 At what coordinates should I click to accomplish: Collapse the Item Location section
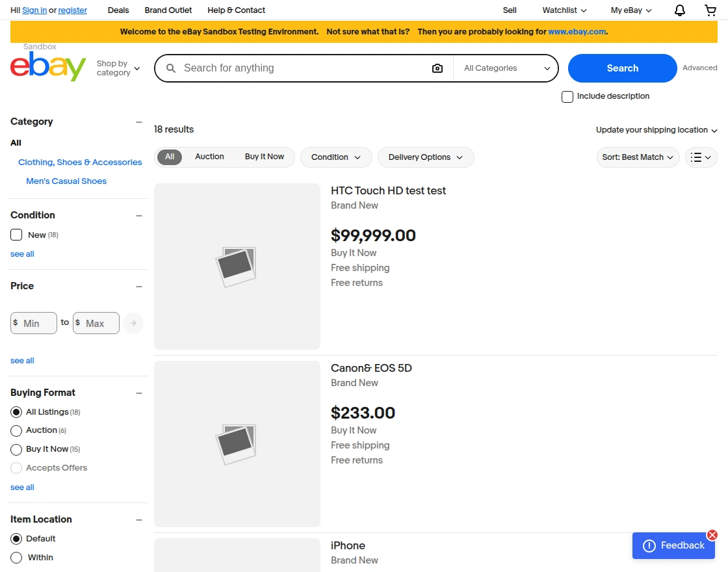(139, 520)
